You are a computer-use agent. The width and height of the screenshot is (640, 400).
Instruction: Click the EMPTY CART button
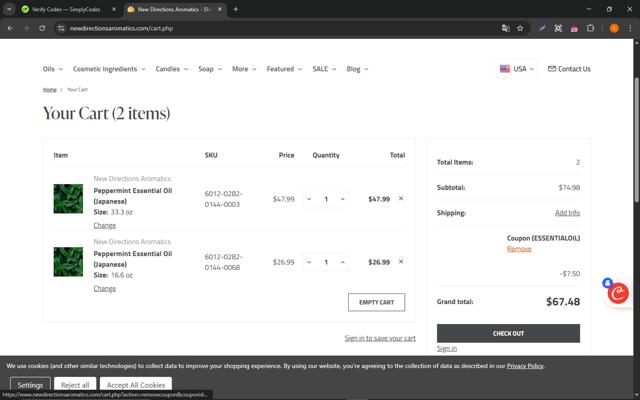point(376,302)
